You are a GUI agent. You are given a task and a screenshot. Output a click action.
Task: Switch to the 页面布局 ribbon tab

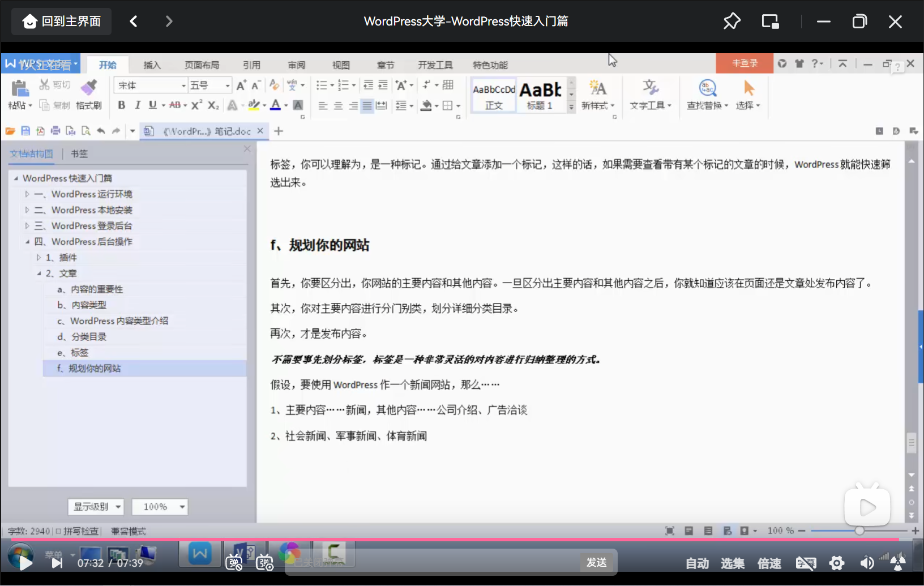[x=202, y=65]
